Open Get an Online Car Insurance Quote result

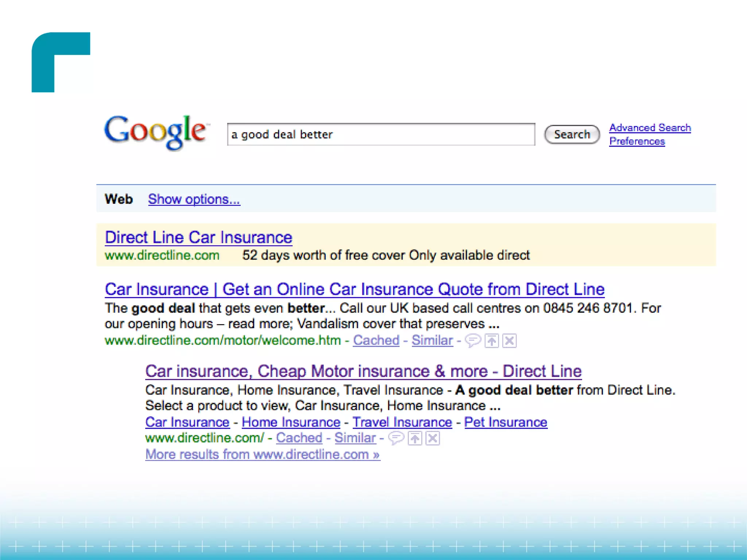[x=354, y=289]
